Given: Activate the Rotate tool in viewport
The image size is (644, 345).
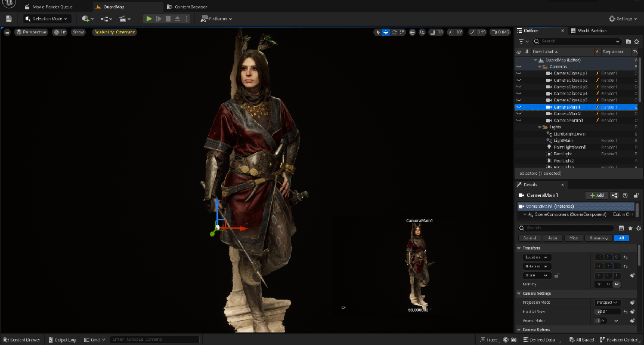Looking at the screenshot, I should [394, 32].
